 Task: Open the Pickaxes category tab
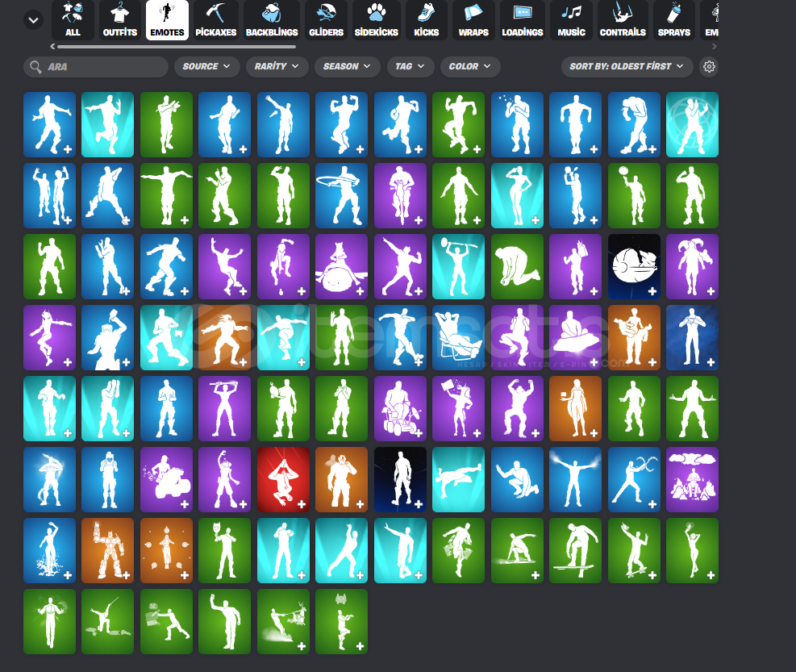(x=215, y=20)
